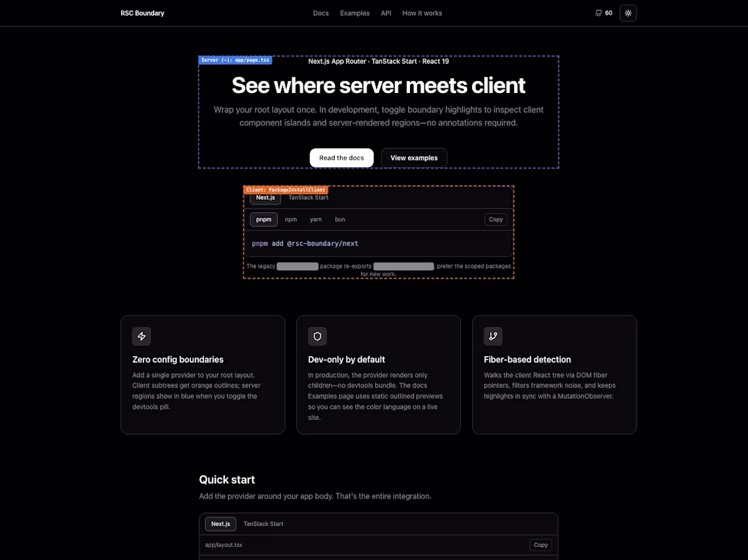The height and width of the screenshot is (560, 748).
Task: Open the Docs page from the navbar
Action: coord(320,13)
